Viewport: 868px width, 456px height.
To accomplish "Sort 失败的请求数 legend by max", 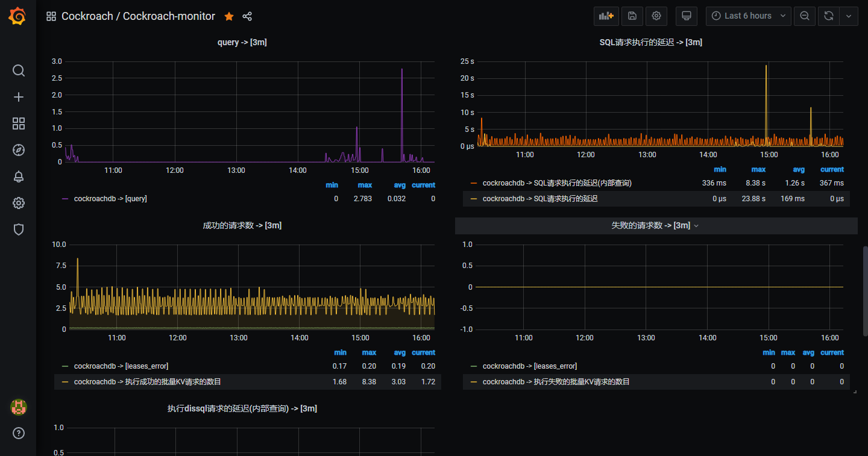I will (788, 353).
